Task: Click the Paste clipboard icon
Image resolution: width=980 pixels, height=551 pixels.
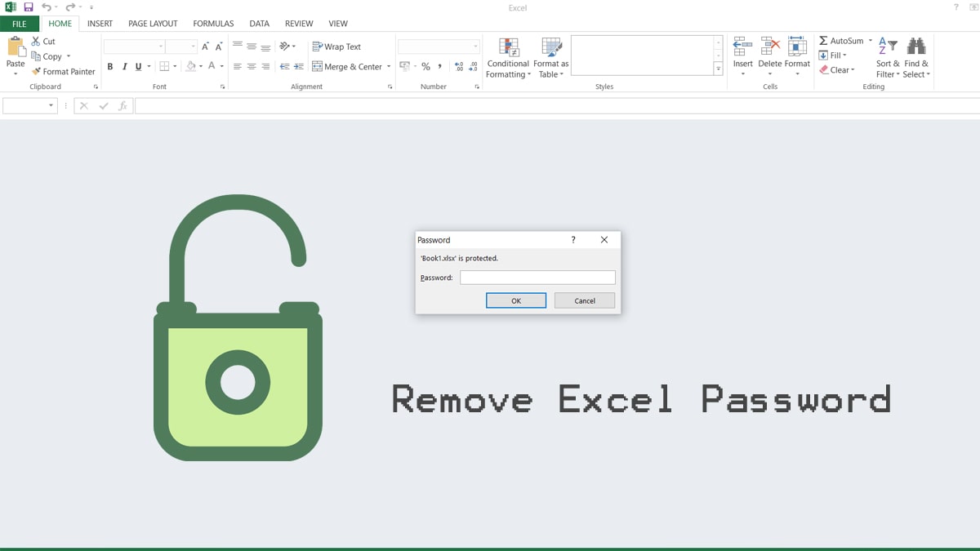Action: click(16, 47)
